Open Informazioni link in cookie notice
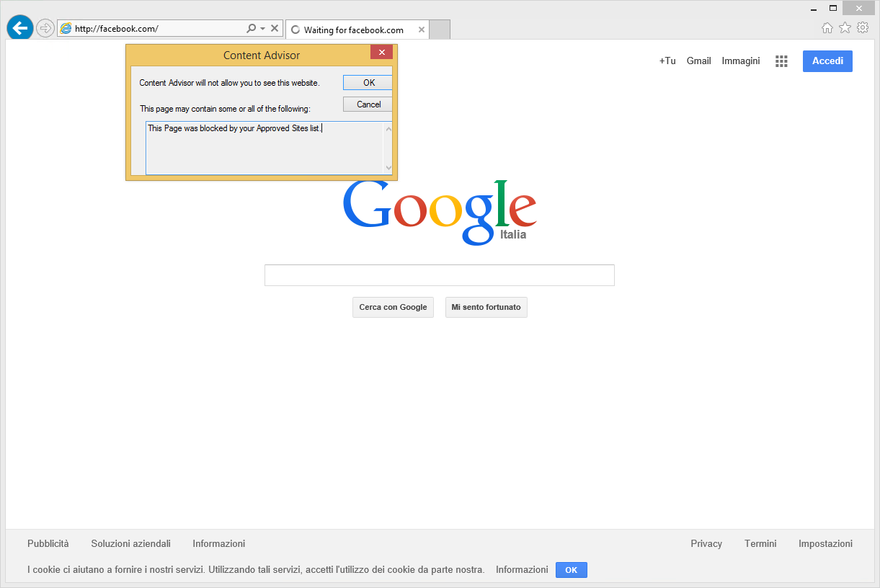Screen dimensions: 880x588 tap(522, 569)
